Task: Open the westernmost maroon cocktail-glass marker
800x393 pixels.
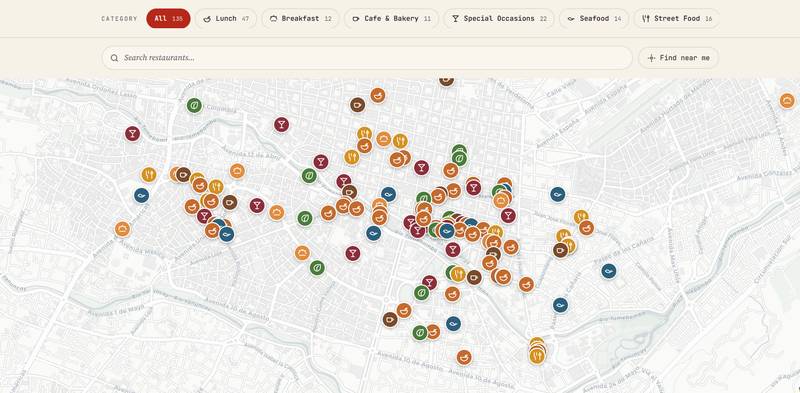Action: (x=133, y=134)
